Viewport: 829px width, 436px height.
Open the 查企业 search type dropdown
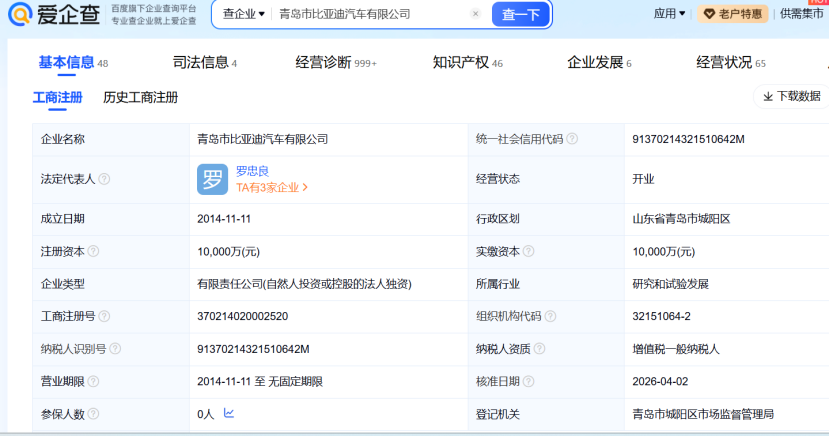[x=243, y=14]
